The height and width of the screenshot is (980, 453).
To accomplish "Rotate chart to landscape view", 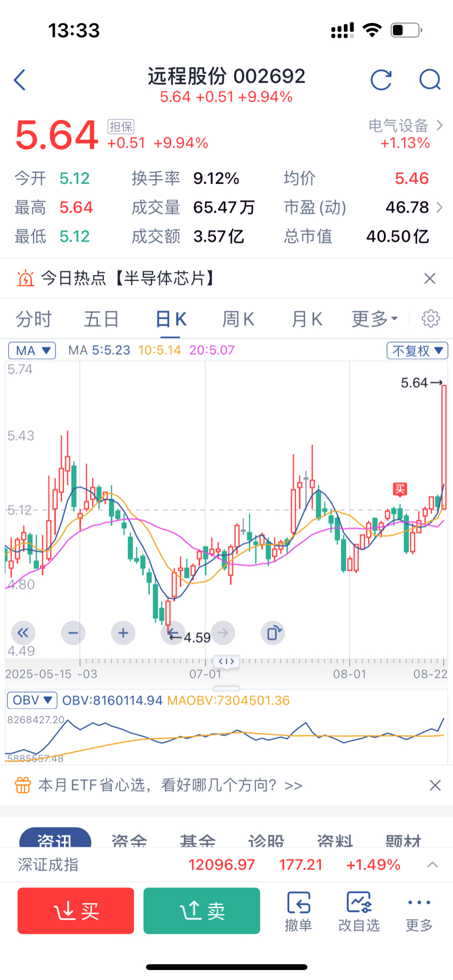I will (273, 633).
